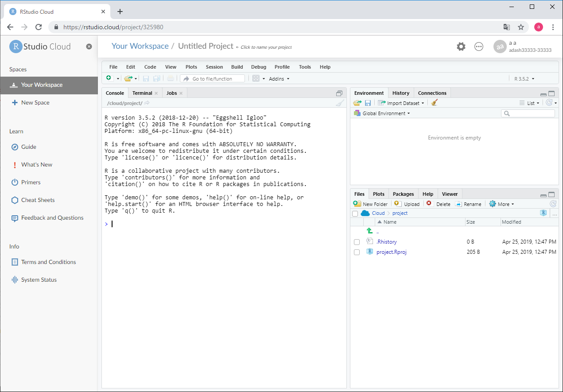Click the save workspace disk icon
563x392 pixels.
(368, 103)
